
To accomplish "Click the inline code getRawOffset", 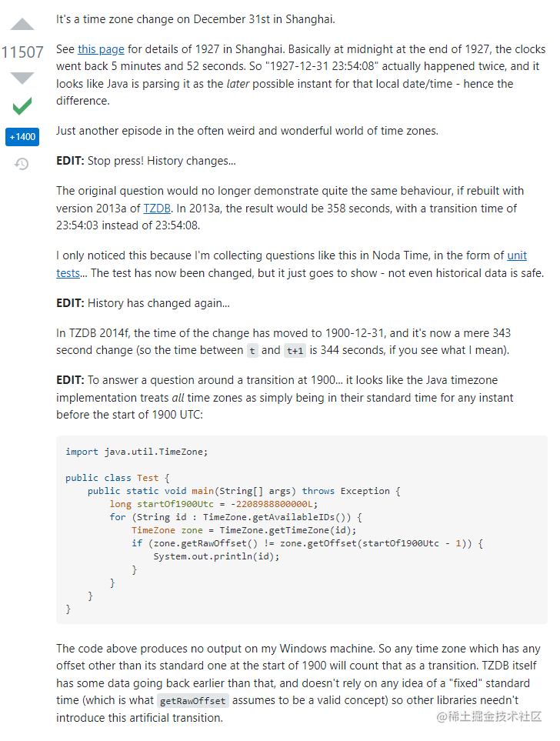I will pyautogui.click(x=193, y=701).
